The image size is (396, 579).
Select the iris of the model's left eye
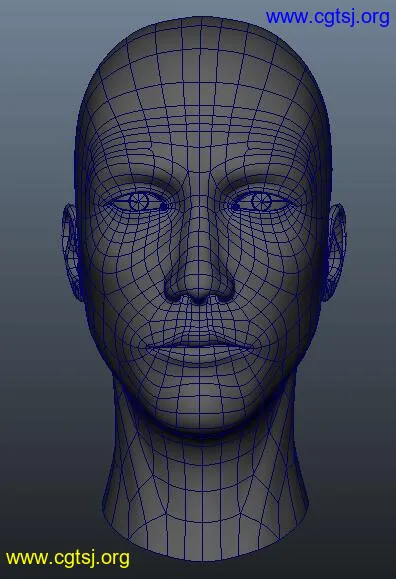point(261,202)
